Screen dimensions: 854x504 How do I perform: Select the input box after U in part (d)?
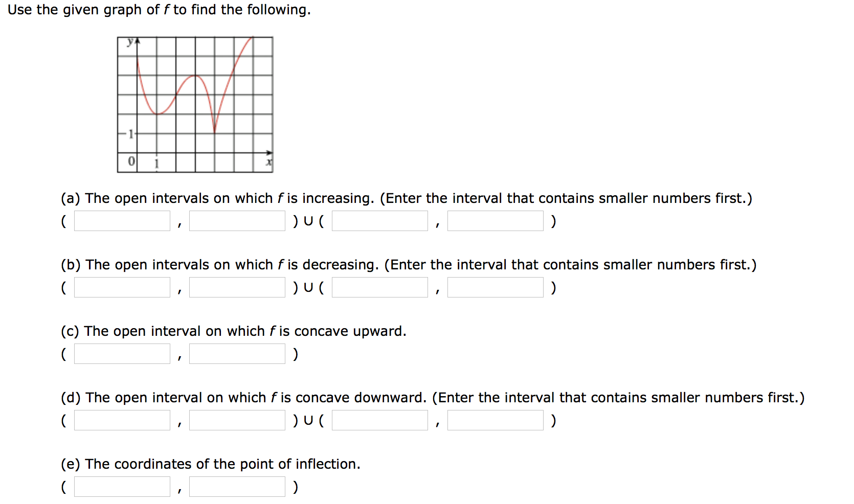tap(379, 420)
